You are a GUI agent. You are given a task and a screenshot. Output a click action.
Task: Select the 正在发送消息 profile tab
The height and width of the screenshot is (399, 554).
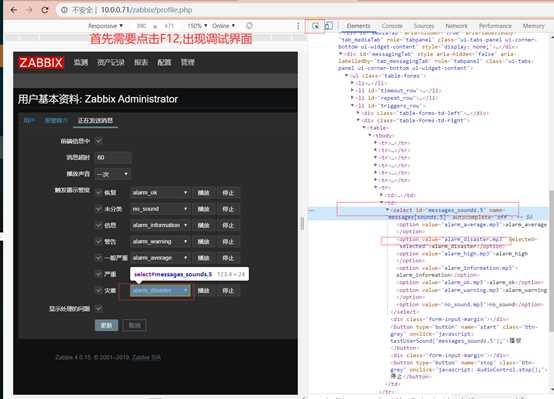[x=95, y=121]
